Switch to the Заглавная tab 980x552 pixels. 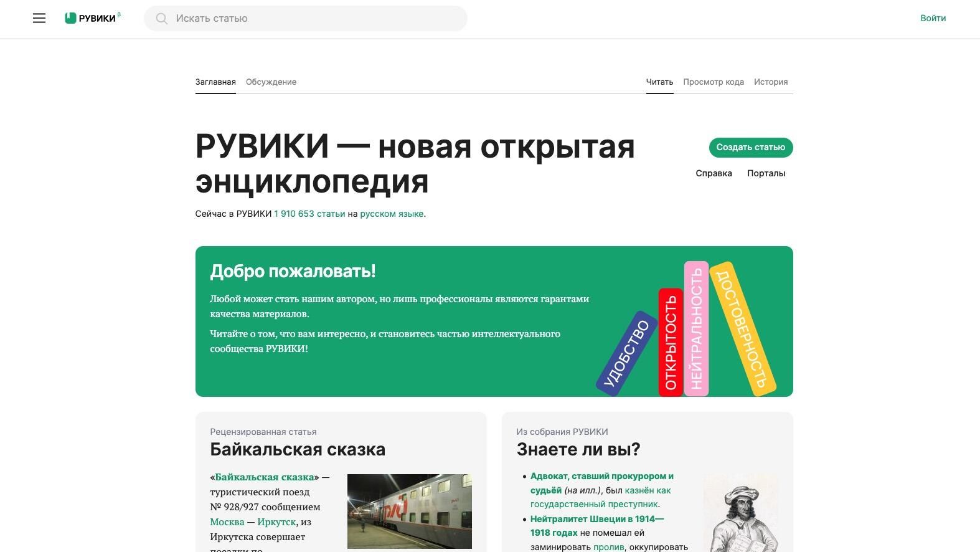click(215, 82)
